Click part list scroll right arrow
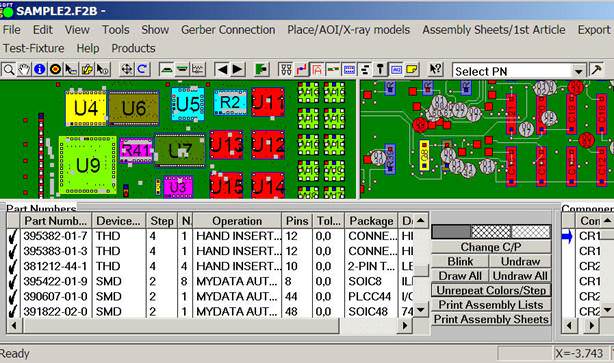614x363 pixels. click(405, 325)
